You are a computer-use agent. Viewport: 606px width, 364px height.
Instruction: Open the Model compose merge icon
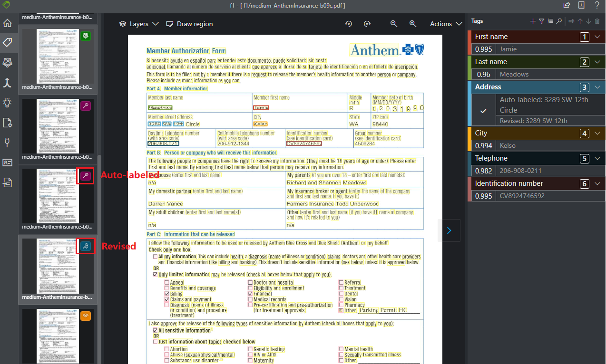click(7, 83)
